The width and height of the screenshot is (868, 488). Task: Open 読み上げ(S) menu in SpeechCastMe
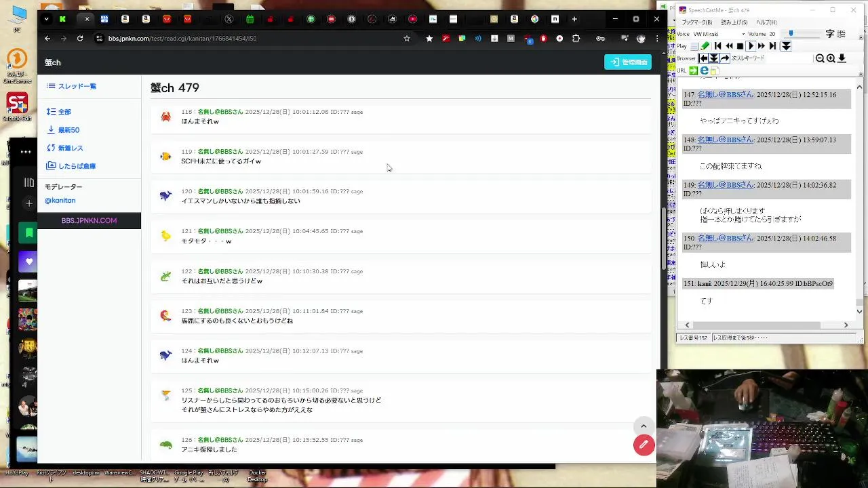point(734,22)
